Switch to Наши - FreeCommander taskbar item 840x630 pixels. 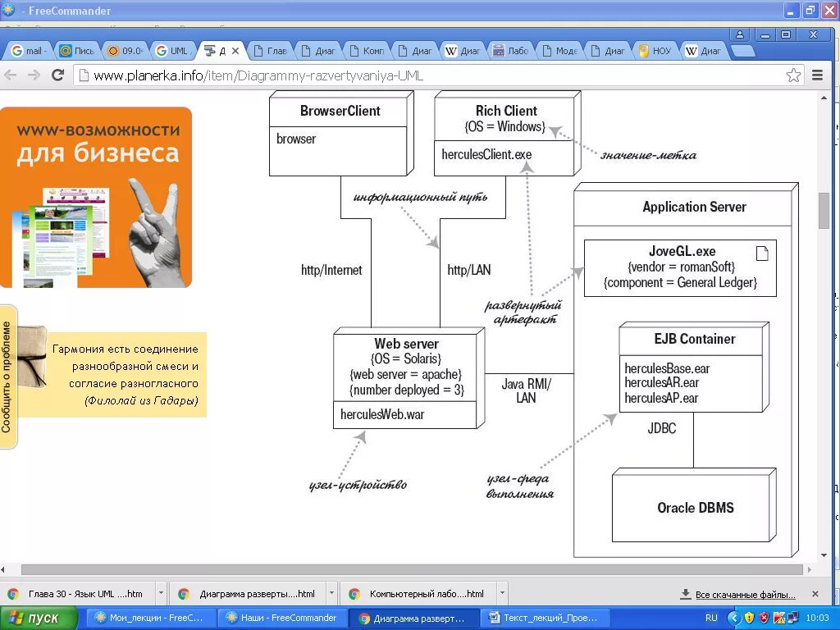(283, 619)
